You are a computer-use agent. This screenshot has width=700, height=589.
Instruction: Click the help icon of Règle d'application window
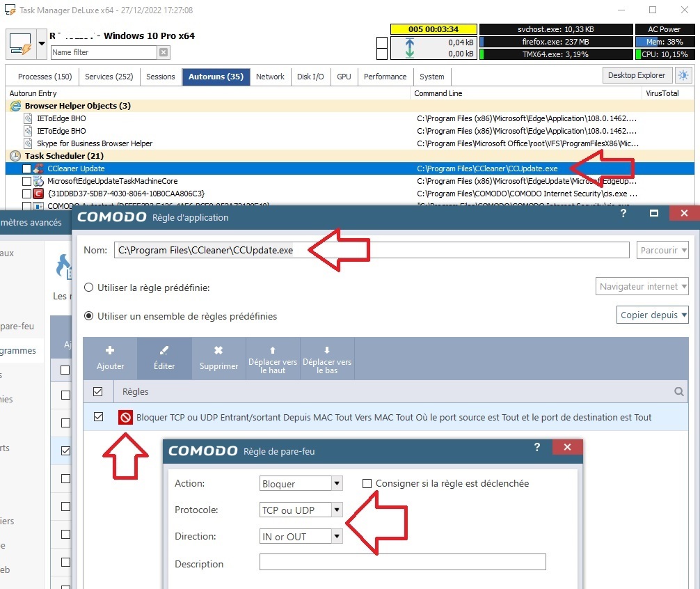[623, 214]
